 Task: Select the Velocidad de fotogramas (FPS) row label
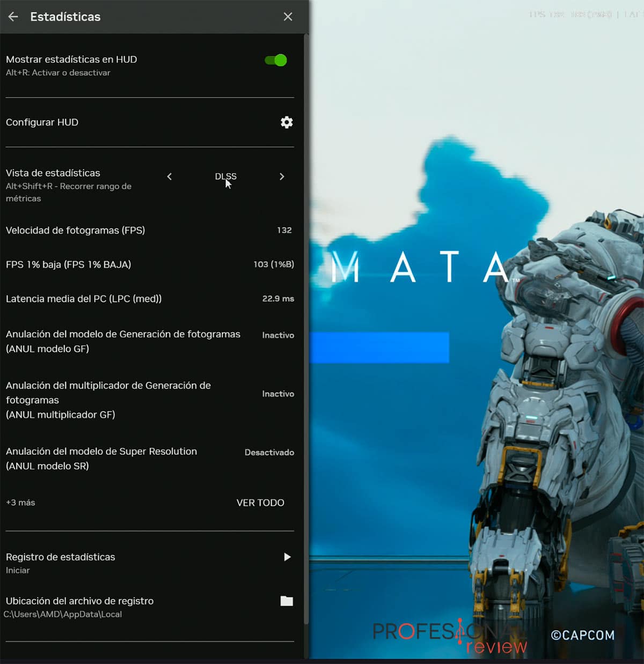75,230
